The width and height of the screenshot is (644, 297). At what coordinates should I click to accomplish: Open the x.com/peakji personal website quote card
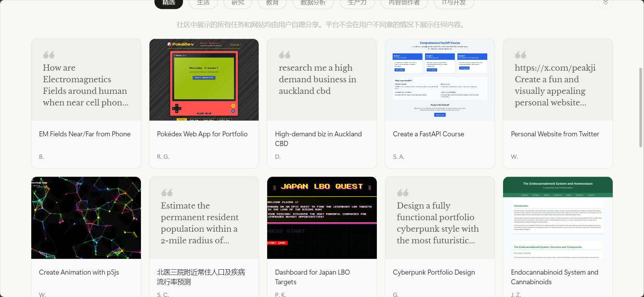pyautogui.click(x=558, y=80)
